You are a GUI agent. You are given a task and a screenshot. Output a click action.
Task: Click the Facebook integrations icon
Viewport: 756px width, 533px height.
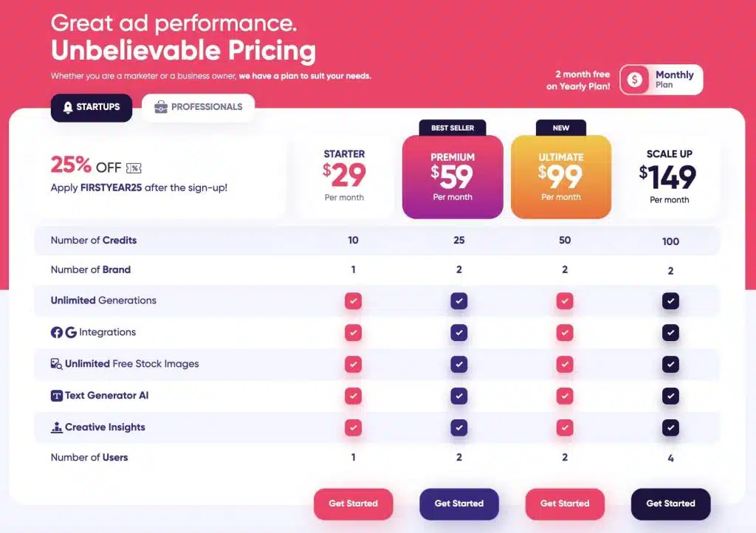(57, 332)
